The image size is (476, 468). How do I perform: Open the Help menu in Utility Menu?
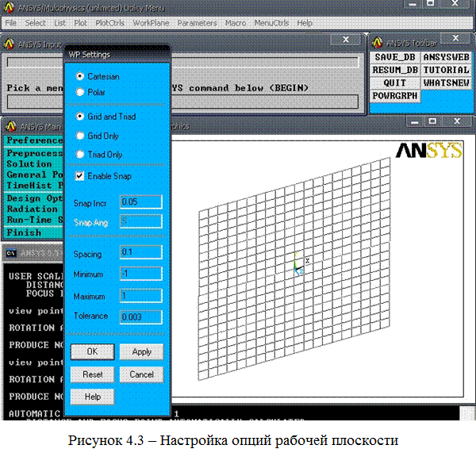(305, 23)
